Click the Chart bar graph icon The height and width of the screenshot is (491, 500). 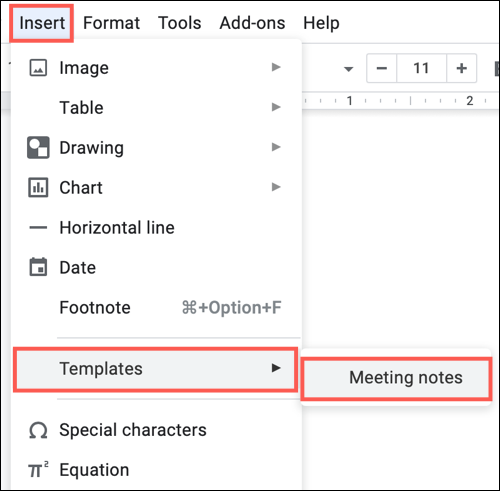pos(38,187)
